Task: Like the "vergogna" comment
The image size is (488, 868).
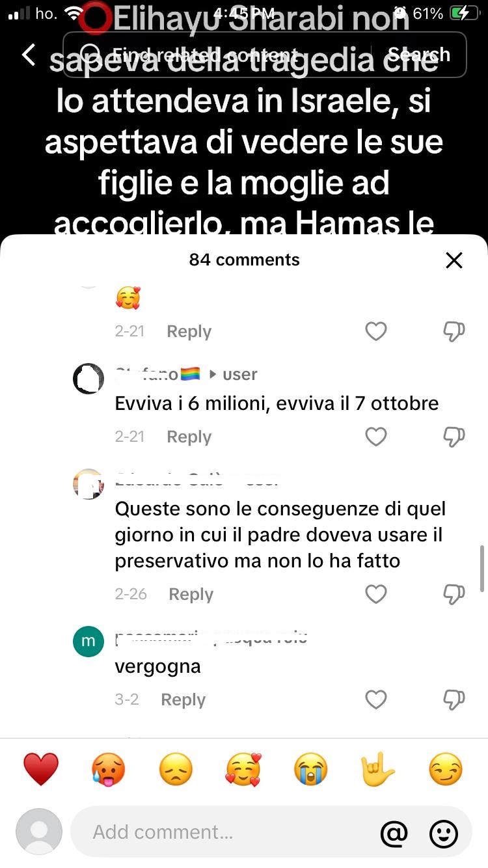Action: [376, 699]
